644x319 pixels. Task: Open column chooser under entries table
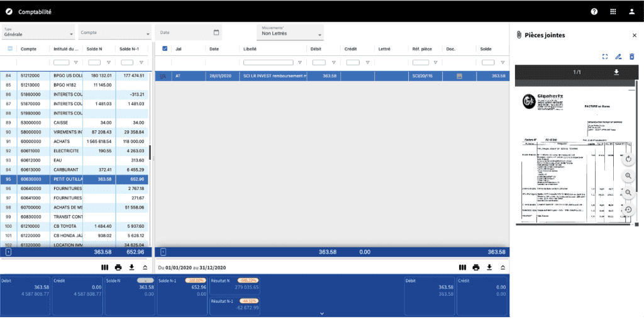tap(462, 267)
